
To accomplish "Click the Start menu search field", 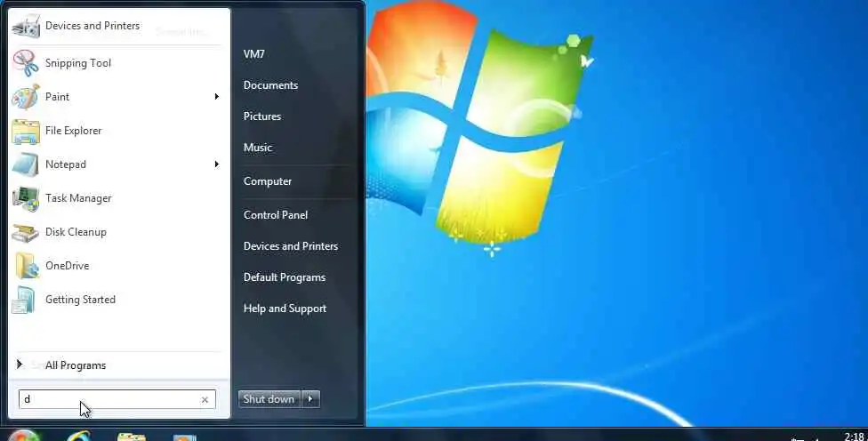I will click(117, 399).
